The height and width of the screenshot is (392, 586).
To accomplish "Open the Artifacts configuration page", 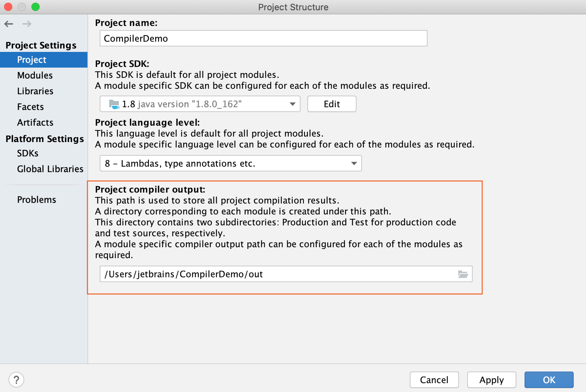I will (35, 122).
